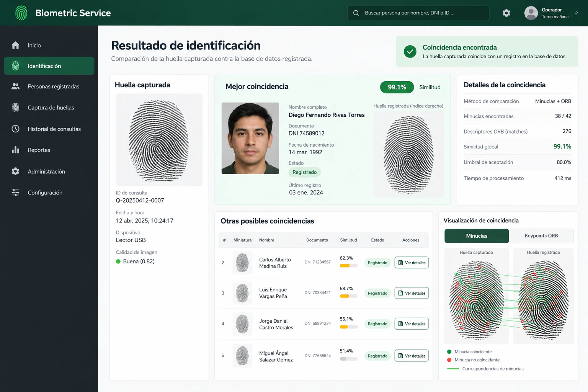
Task: Open Personas registradas people icon
Action: (x=15, y=87)
